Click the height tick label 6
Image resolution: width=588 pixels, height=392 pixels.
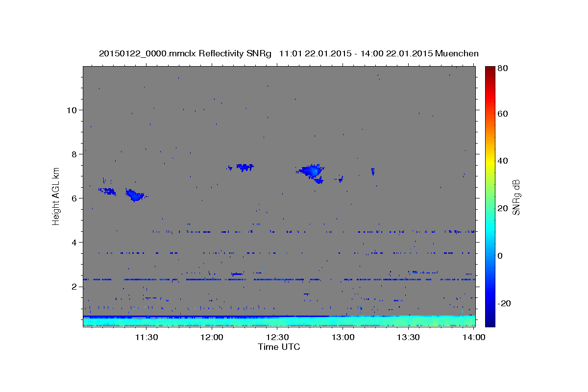coord(73,198)
